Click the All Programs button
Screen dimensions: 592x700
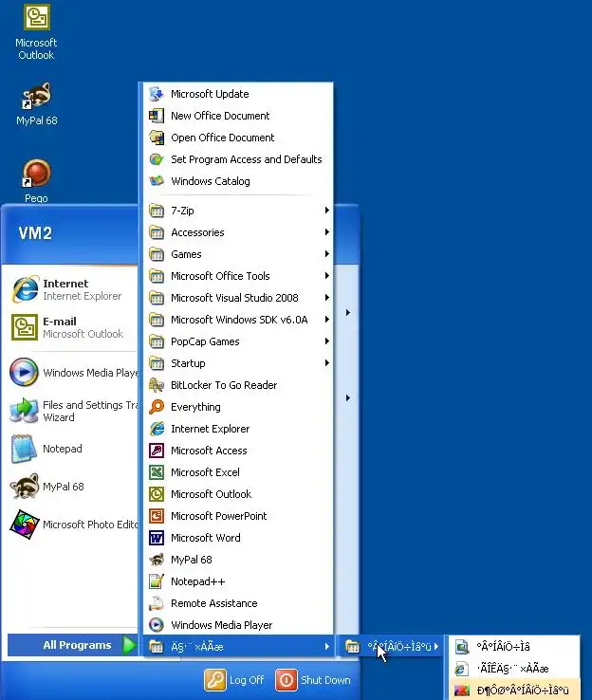point(74,645)
